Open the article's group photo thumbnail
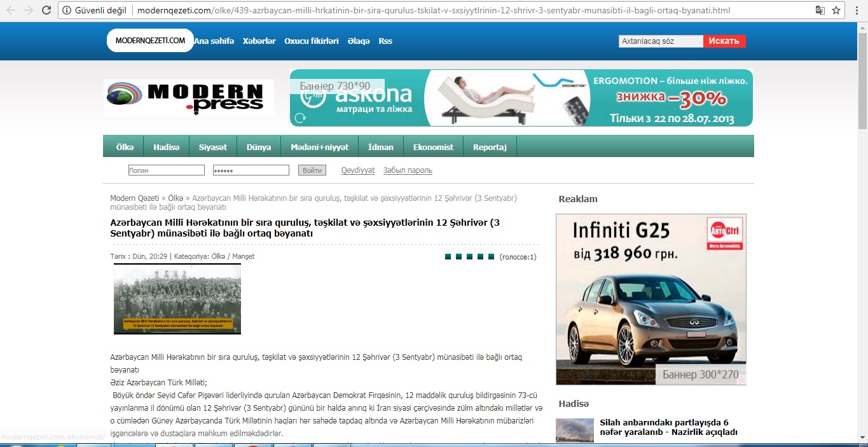 click(177, 299)
